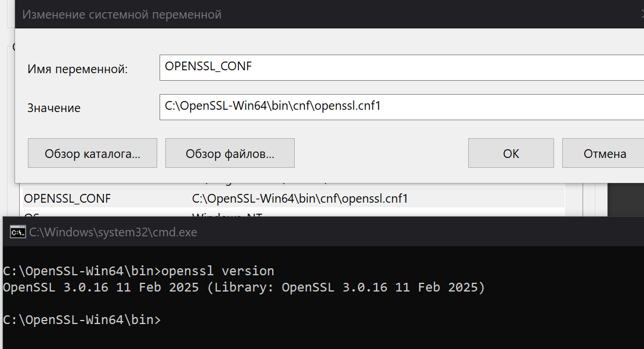
Task: Click the OpenSSL 3.0.16 output line
Action: (x=244, y=287)
